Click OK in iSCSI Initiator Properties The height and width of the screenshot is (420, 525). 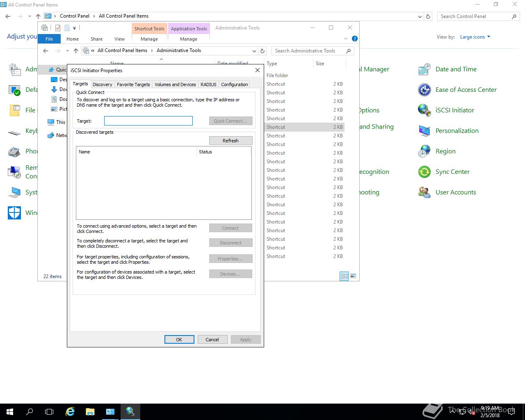pyautogui.click(x=179, y=339)
